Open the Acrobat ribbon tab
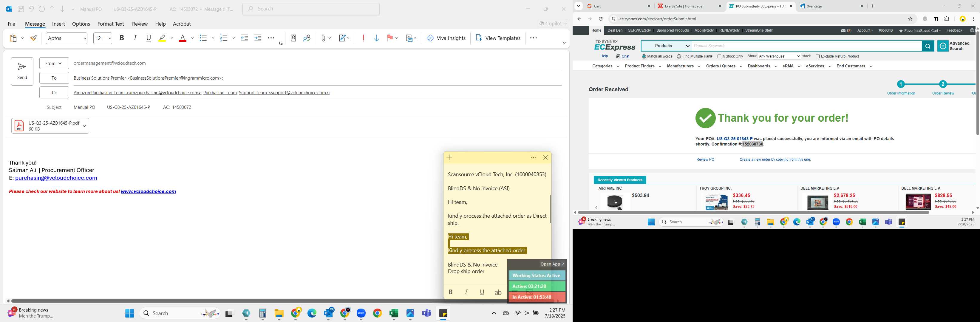This screenshot has height=322, width=980. tap(182, 24)
